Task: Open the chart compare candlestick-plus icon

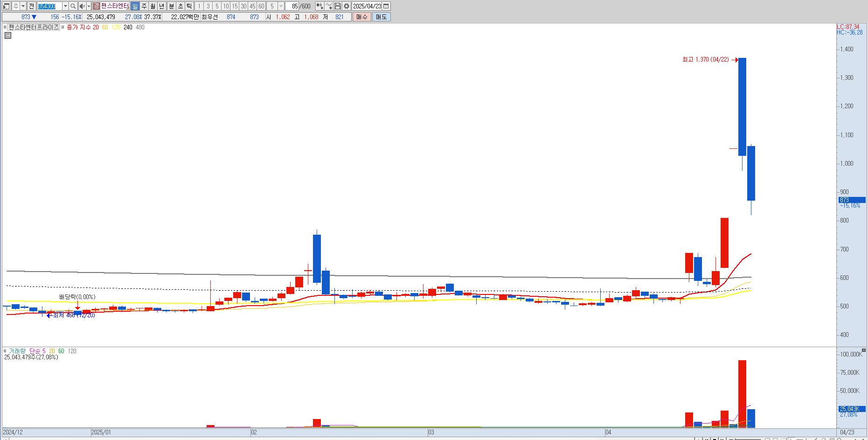Action: [319, 6]
